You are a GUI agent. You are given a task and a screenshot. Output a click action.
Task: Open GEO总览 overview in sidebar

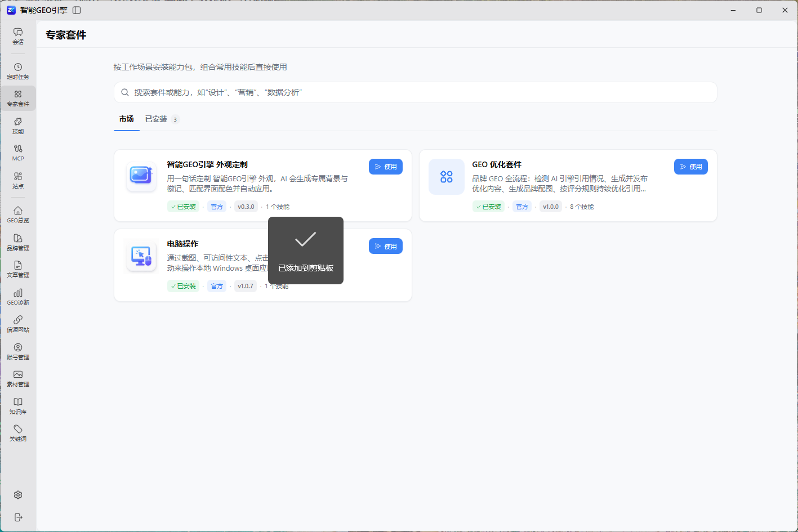pyautogui.click(x=18, y=214)
